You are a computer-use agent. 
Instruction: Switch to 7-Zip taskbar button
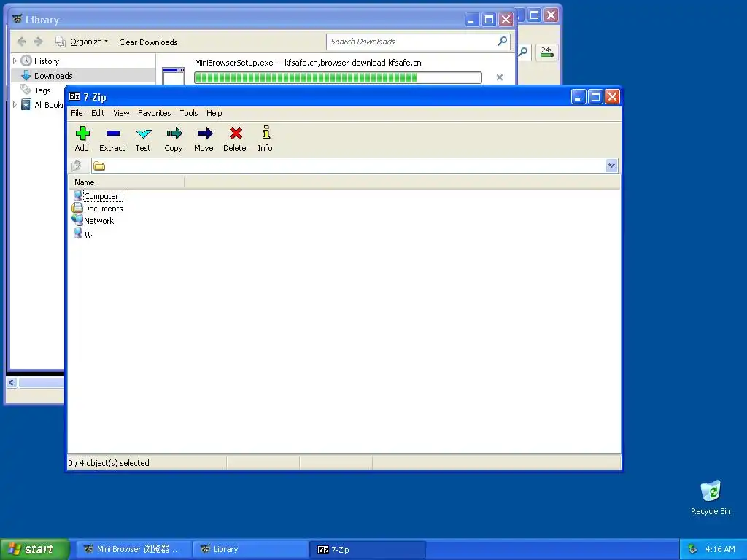point(368,549)
